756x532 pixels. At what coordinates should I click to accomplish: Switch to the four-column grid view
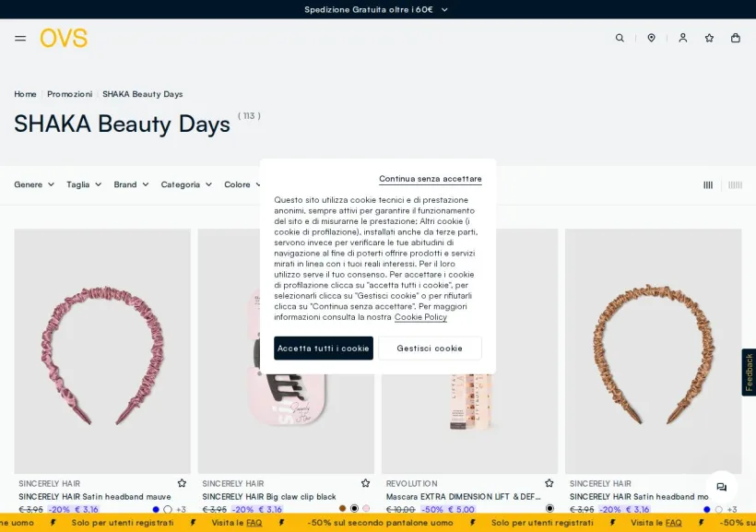pyautogui.click(x=708, y=184)
